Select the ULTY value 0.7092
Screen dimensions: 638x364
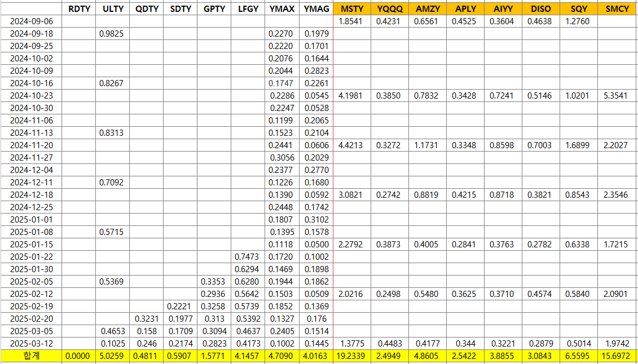pyautogui.click(x=113, y=183)
